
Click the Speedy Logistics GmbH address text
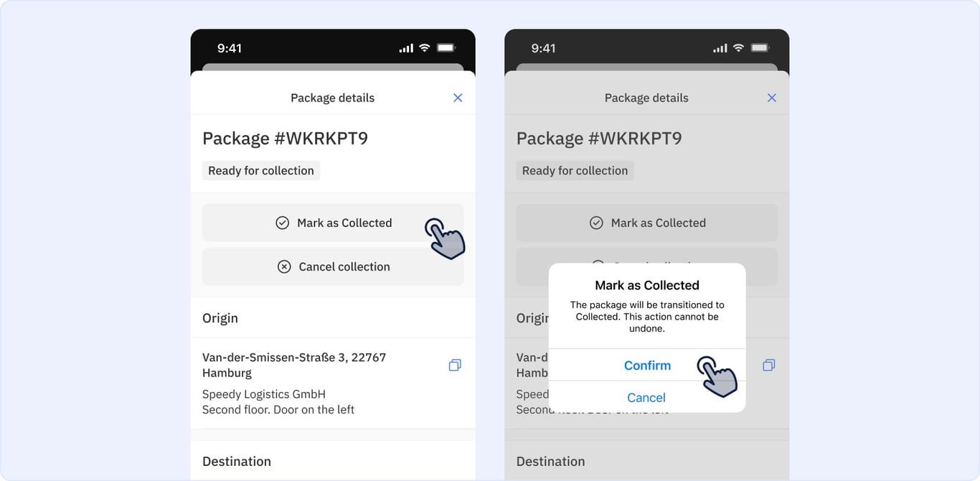pos(264,394)
